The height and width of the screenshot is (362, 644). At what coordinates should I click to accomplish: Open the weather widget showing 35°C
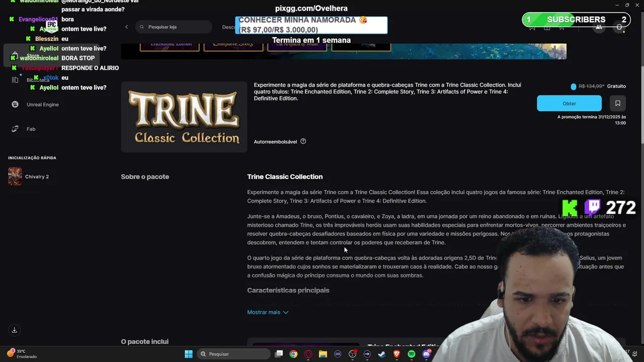pos(23,354)
